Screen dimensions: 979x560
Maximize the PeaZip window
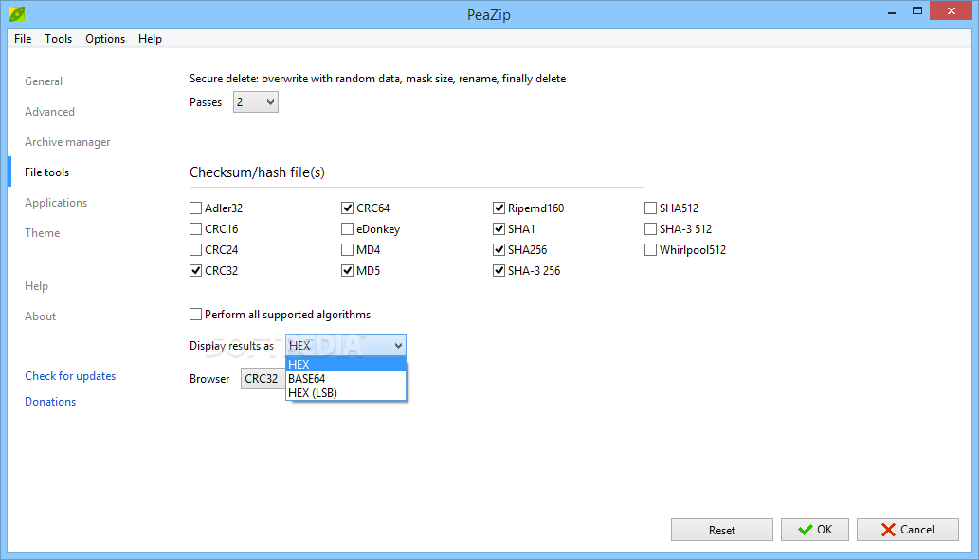pos(917,11)
